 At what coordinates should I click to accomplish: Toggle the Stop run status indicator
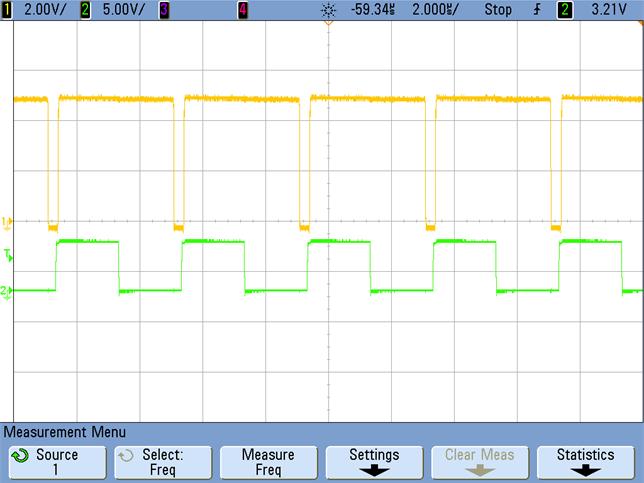pyautogui.click(x=497, y=9)
